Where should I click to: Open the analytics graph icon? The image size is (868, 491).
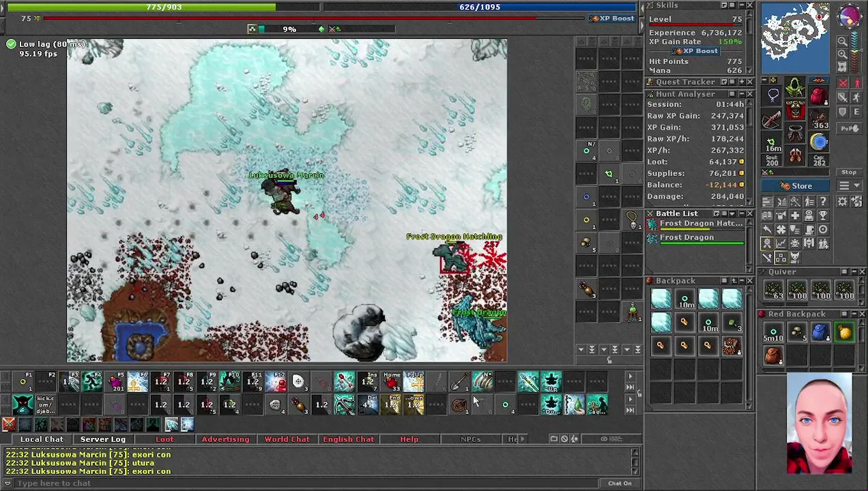click(x=781, y=243)
